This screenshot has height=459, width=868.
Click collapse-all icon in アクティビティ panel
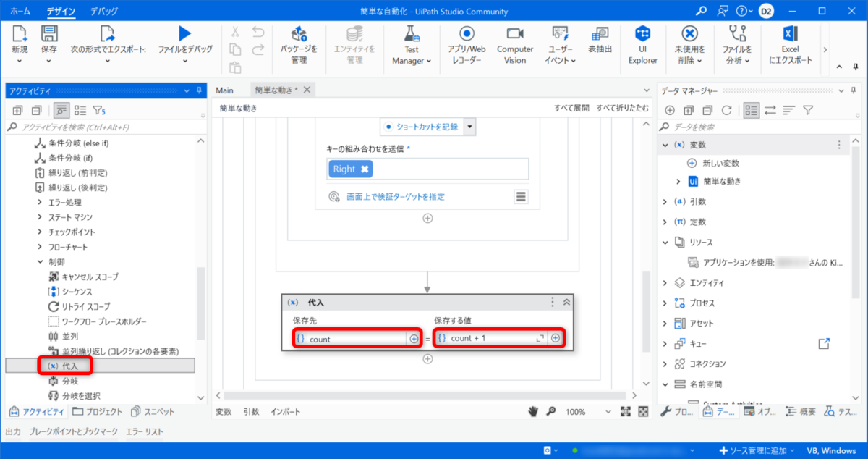[x=36, y=110]
